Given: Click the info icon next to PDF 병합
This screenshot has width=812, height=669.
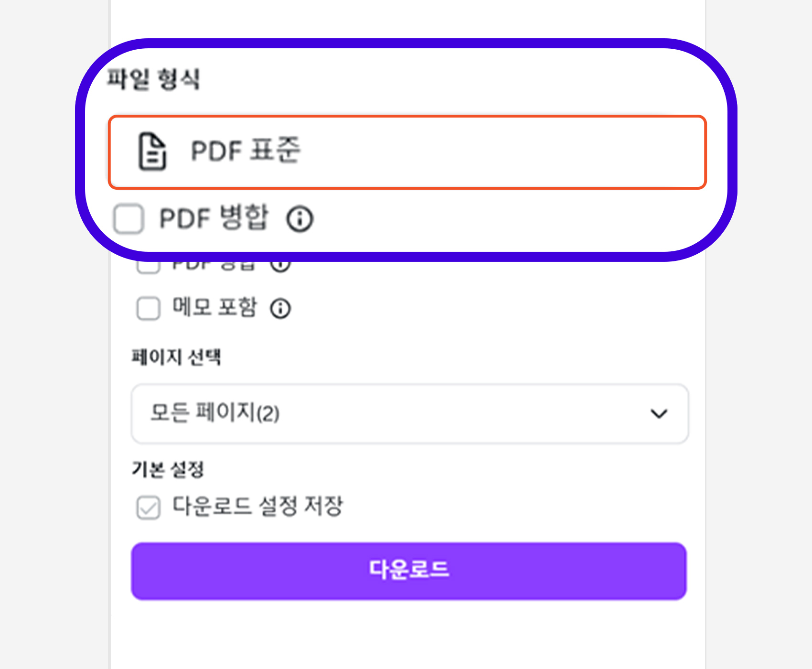Looking at the screenshot, I should [299, 219].
